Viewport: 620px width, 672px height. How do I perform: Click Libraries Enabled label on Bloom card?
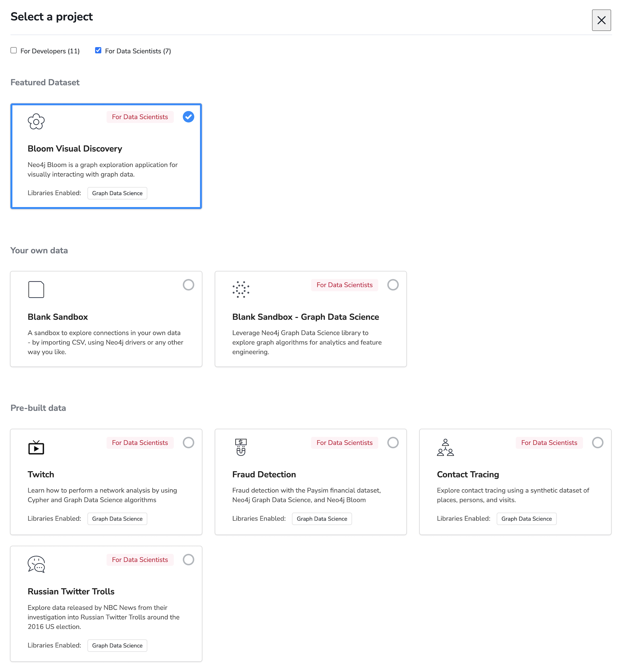tap(54, 193)
